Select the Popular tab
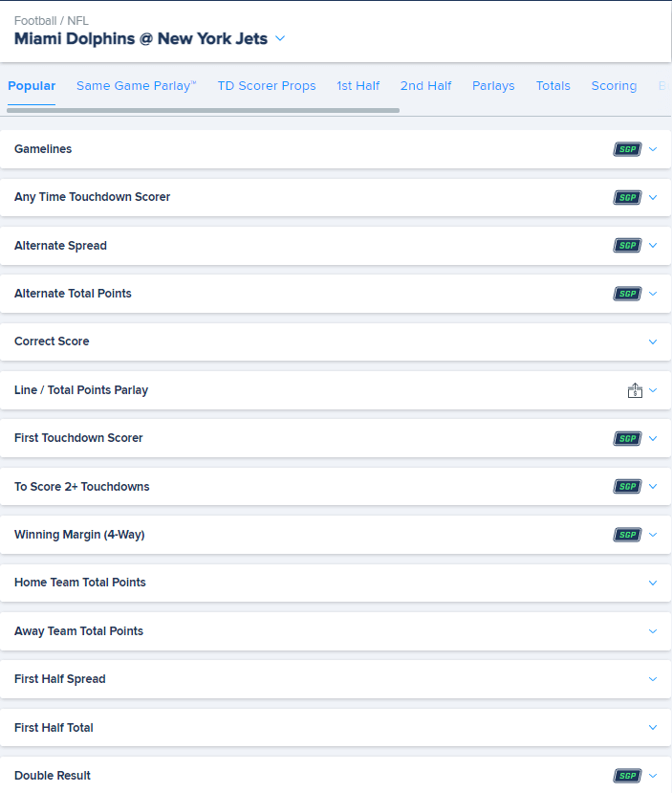The width and height of the screenshot is (672, 793). [x=32, y=86]
